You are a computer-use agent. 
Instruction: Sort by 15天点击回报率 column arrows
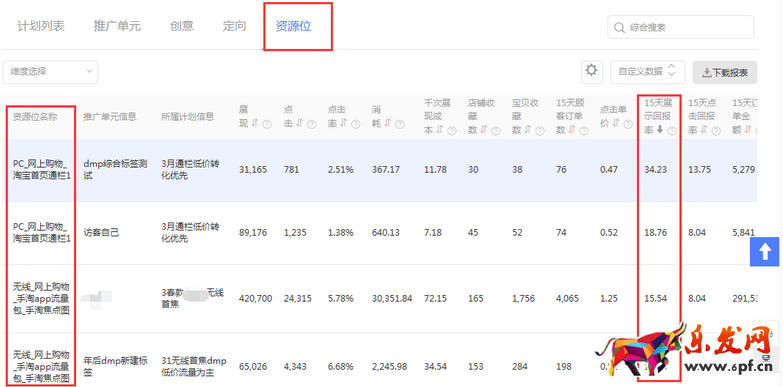(704, 130)
